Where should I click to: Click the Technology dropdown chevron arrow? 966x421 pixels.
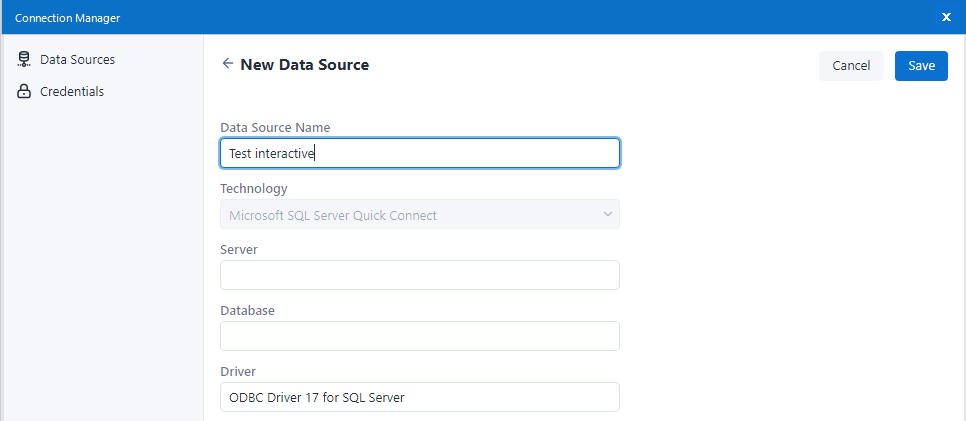(606, 215)
